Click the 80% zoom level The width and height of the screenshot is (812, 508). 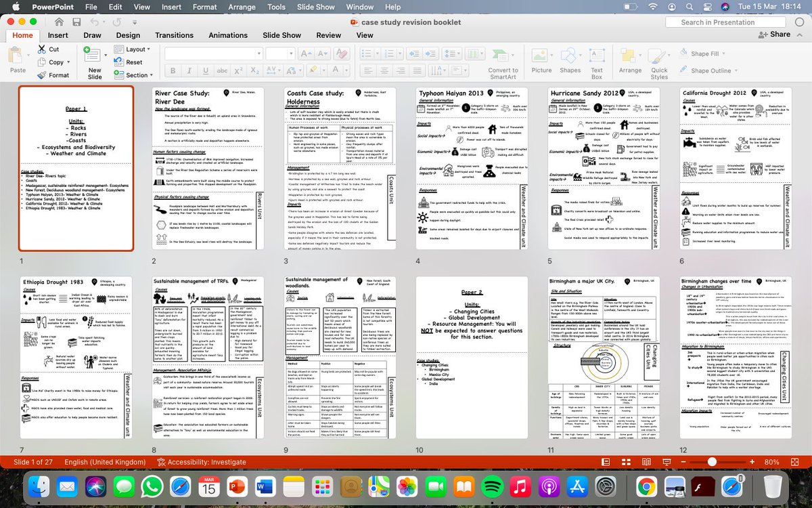coord(771,462)
